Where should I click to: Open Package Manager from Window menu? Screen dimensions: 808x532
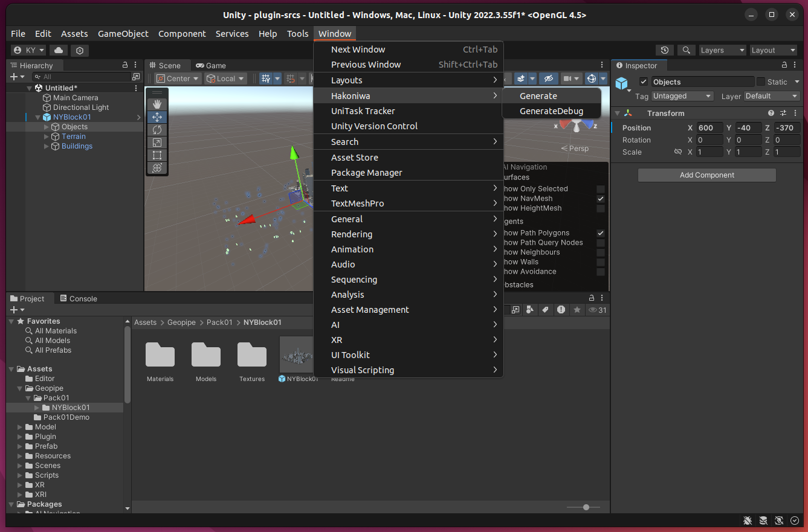409,173
